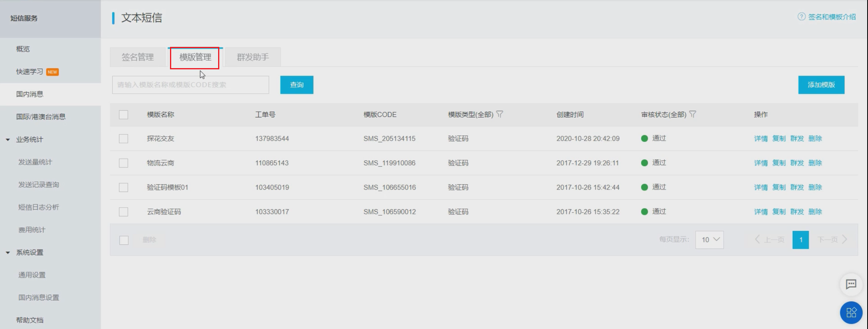Click 删除 link for 云商验证码 row
This screenshot has height=329, width=868.
(815, 212)
